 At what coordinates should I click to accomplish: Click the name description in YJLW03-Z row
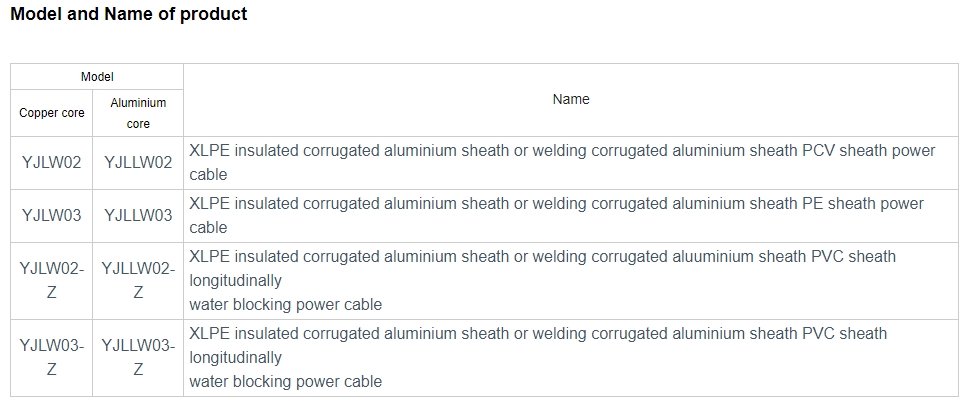click(x=538, y=358)
